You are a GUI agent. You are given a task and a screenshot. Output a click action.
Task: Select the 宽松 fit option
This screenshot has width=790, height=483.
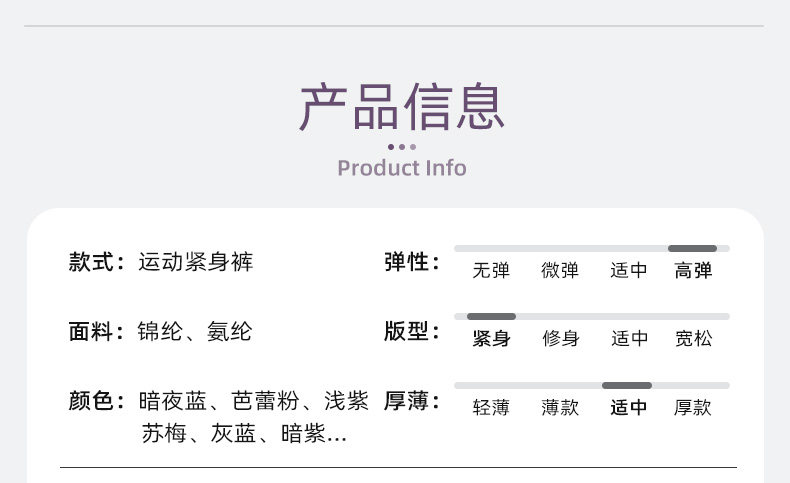click(693, 338)
